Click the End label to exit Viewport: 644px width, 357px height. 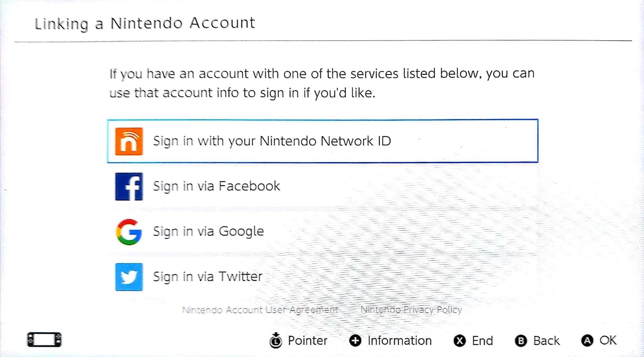(482, 341)
